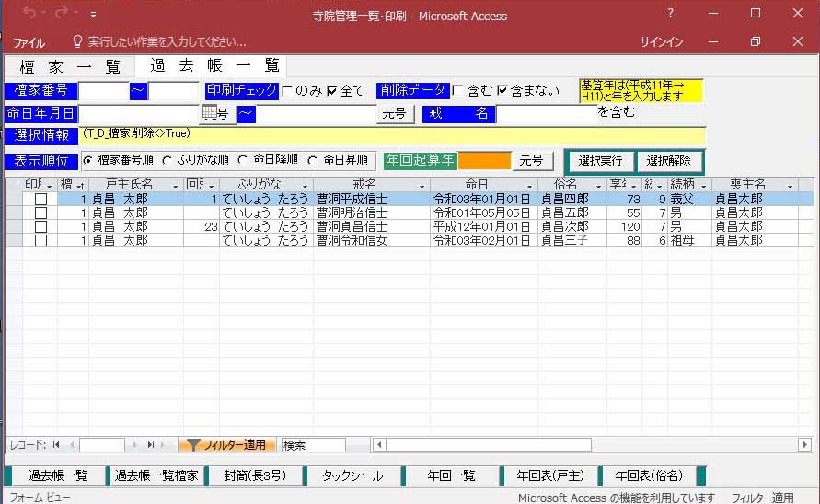Go to next record navigation icon

tap(134, 445)
